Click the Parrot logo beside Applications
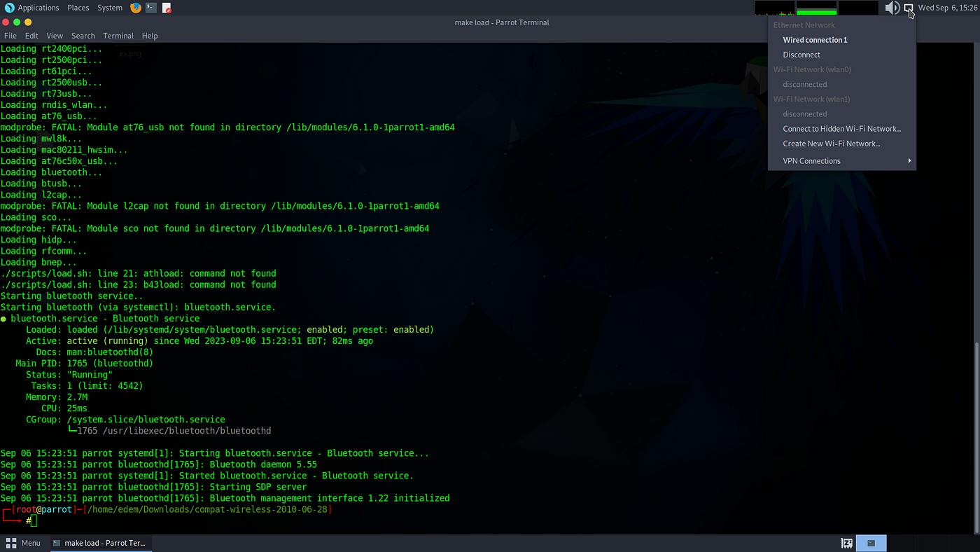This screenshot has height=552, width=980. 8,8
